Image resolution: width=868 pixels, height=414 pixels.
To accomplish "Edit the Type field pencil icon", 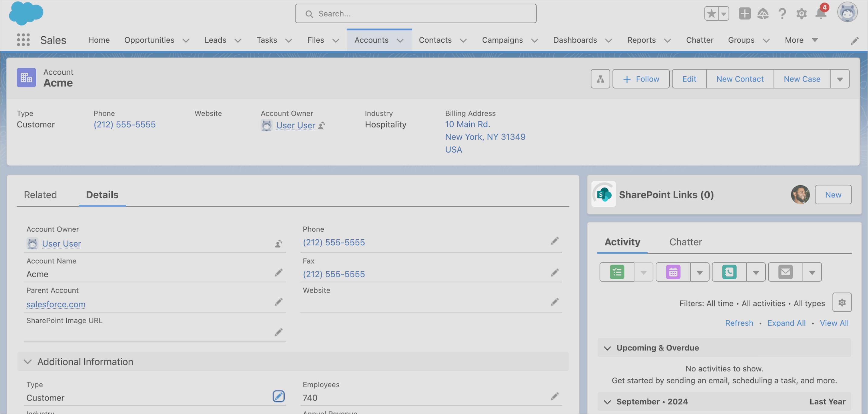I will [x=278, y=396].
